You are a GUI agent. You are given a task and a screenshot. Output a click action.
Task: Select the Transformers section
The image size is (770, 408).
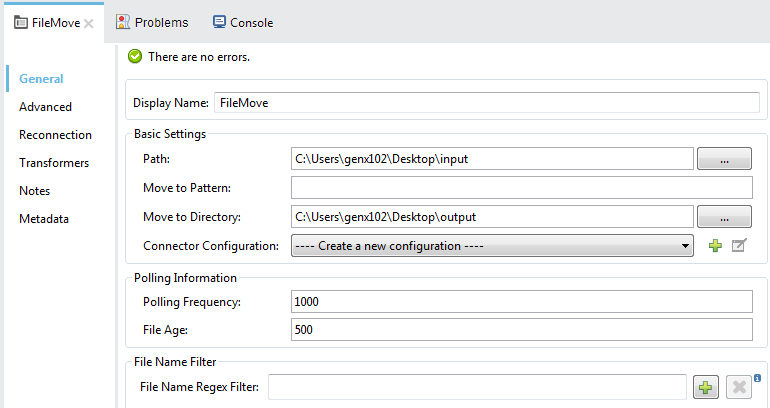pos(54,163)
